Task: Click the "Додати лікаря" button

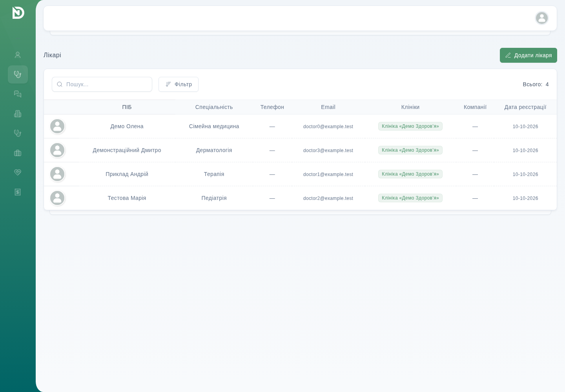Action: point(529,55)
